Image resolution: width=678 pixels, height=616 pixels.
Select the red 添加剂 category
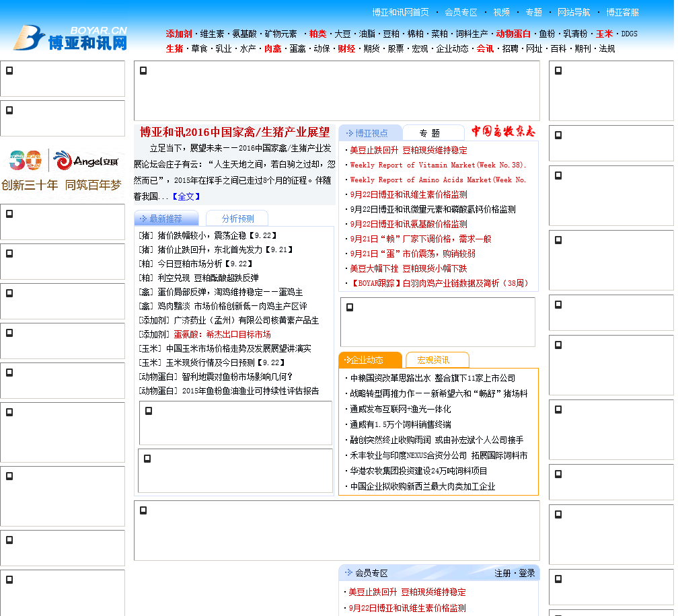click(179, 34)
